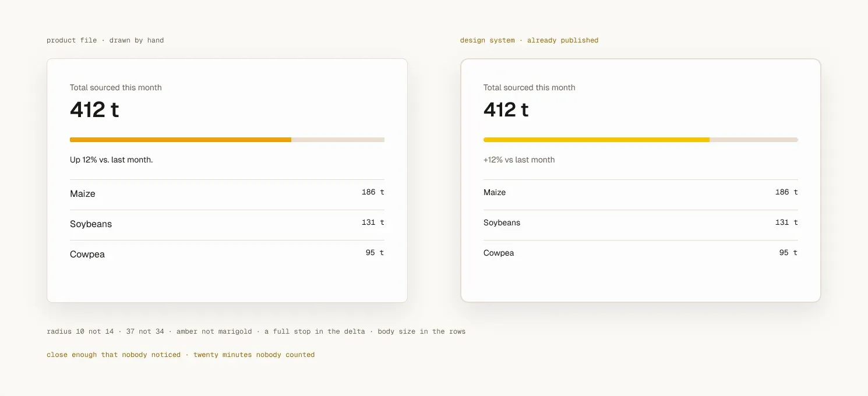Image resolution: width=868 pixels, height=396 pixels.
Task: Click the '131 t' value in product file card
Action: pyautogui.click(x=373, y=222)
